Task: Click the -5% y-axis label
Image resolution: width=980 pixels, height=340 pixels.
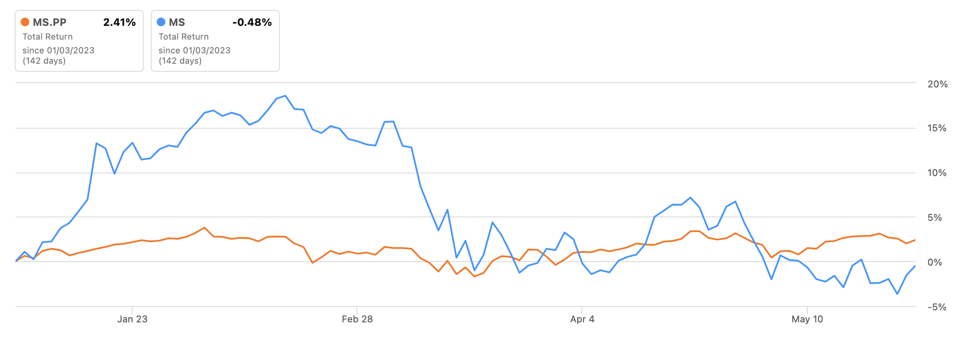Action: [x=937, y=307]
